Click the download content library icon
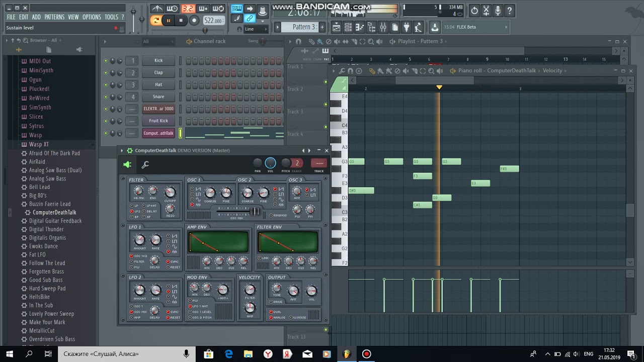 pyautogui.click(x=435, y=27)
